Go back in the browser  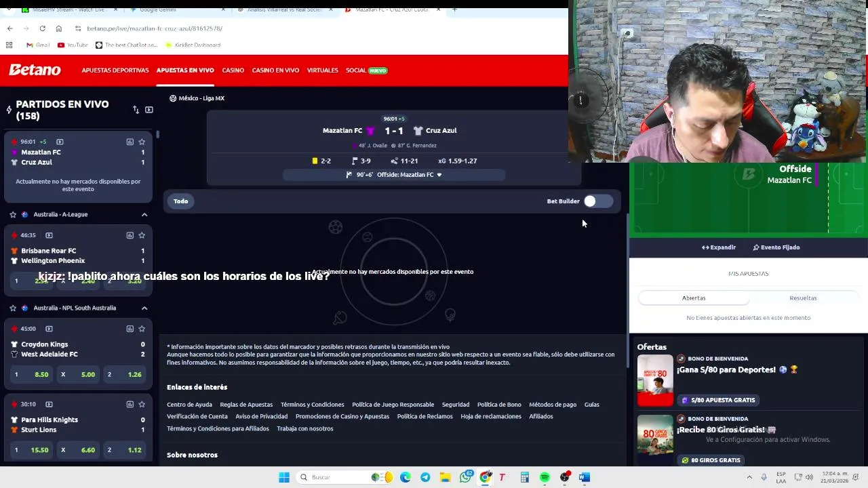[9, 28]
